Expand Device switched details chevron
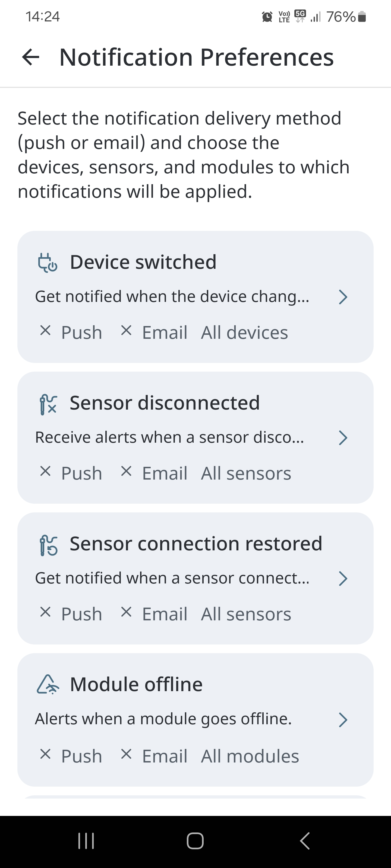Image resolution: width=391 pixels, height=868 pixels. [x=343, y=297]
